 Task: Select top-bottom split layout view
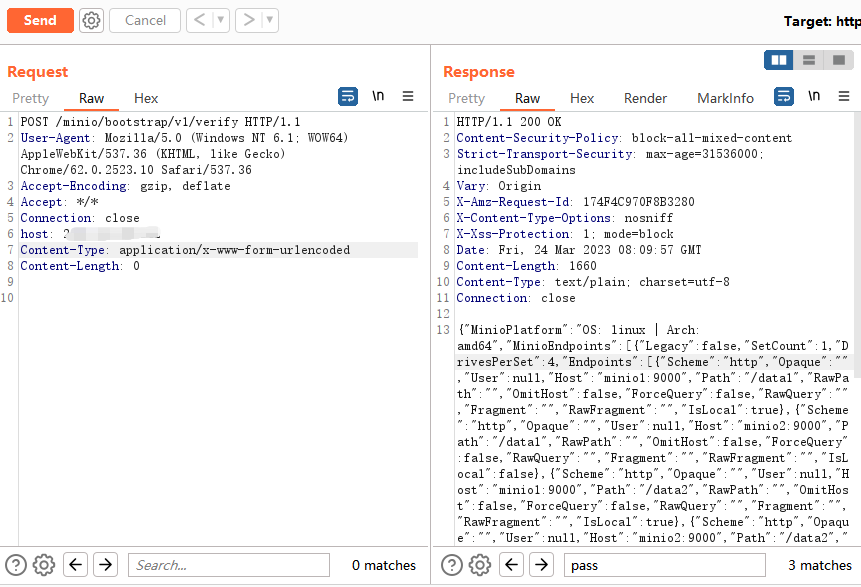pos(809,60)
